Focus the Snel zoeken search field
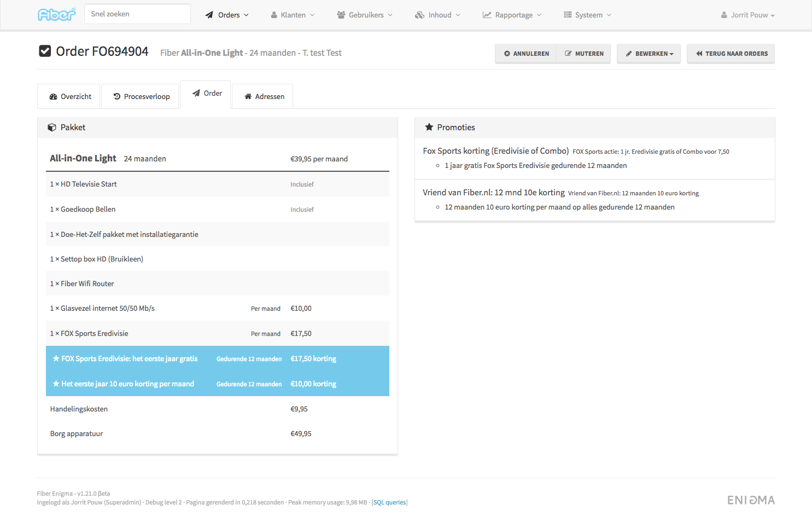This screenshot has height=516, width=812. point(138,14)
